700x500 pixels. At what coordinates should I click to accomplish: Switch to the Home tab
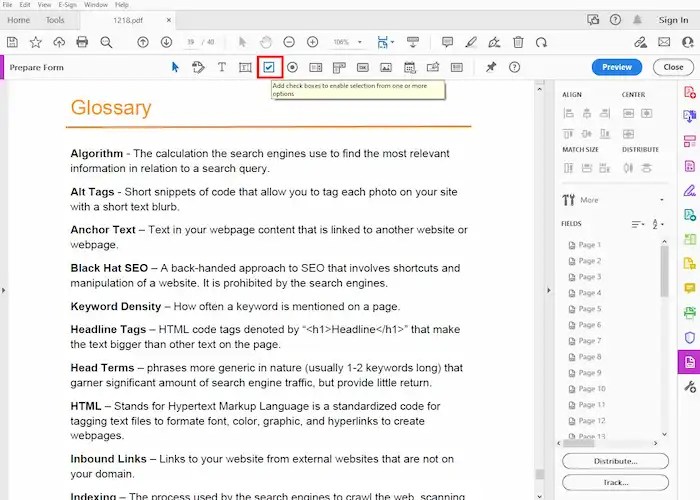tap(18, 20)
